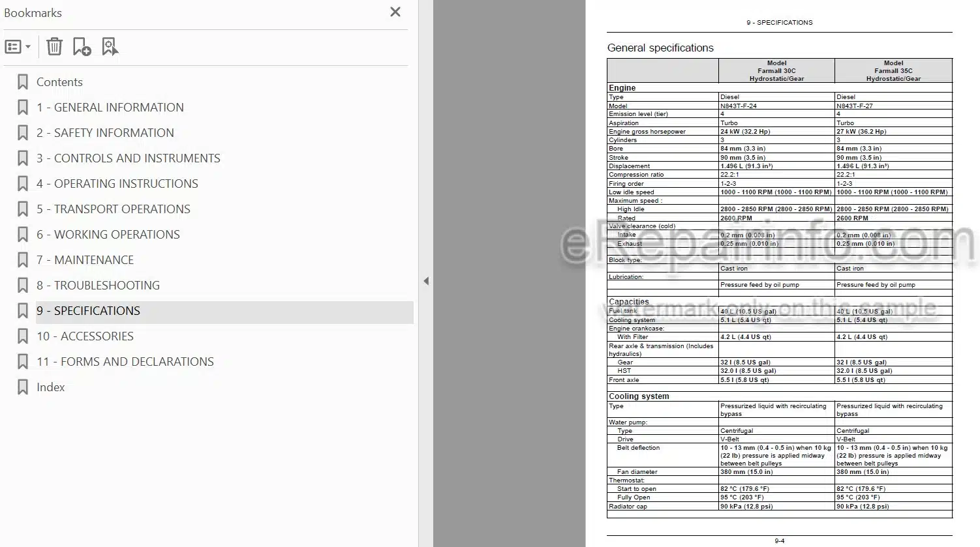Click bookmark icon beside 9 - SPECIFICATIONS
Screen dimensions: 980x547
click(x=23, y=311)
